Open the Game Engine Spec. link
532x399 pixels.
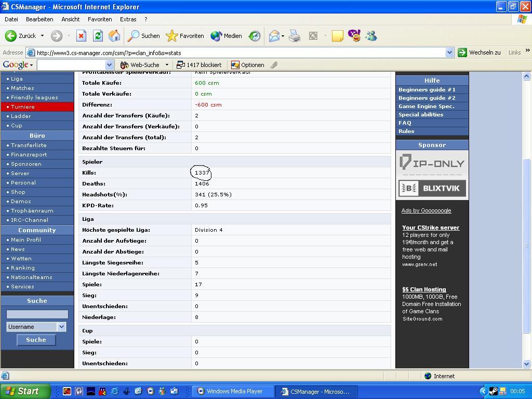427,106
